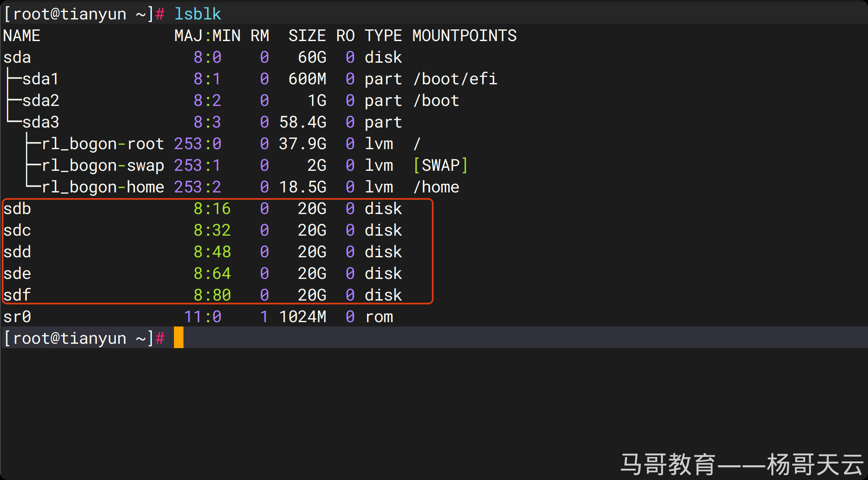
Task: Place cursor at the active command prompt
Action: (179, 338)
